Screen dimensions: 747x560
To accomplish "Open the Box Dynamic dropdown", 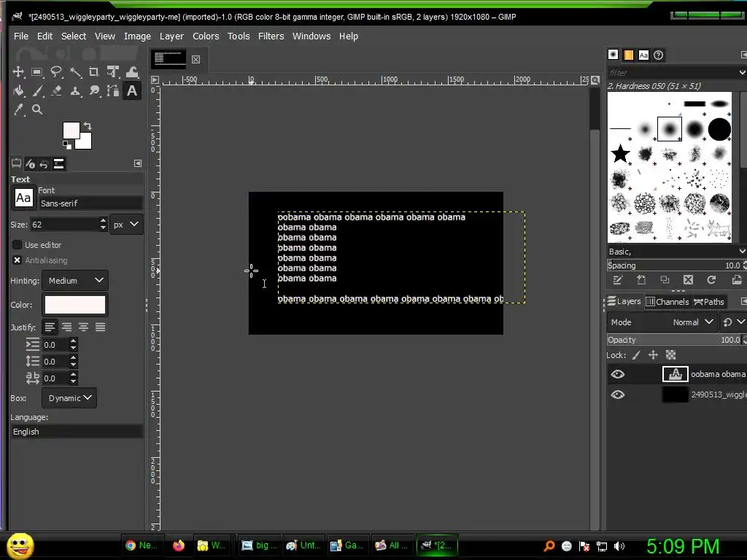I will [x=69, y=398].
